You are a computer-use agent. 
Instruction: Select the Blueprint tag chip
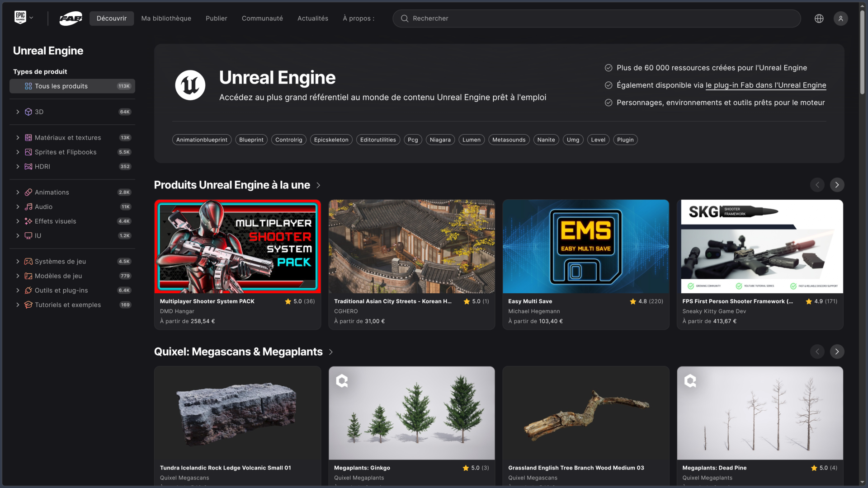coord(251,140)
